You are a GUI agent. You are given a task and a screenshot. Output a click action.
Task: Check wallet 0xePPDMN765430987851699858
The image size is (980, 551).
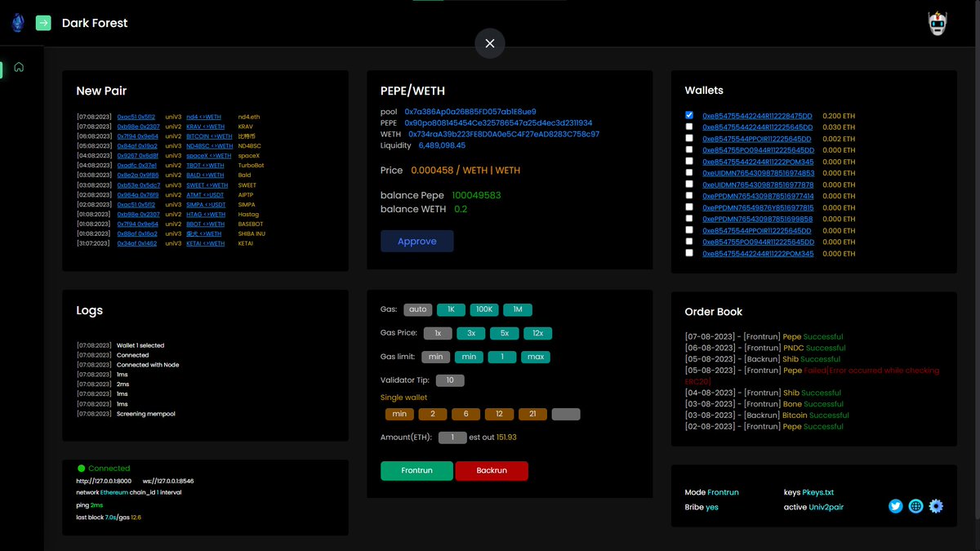[x=689, y=218]
